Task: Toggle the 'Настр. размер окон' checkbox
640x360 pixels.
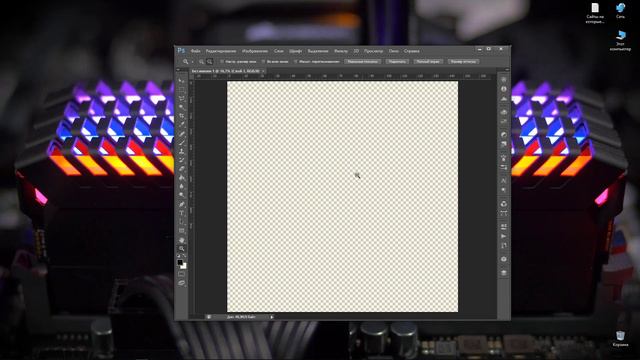Action: [222, 62]
